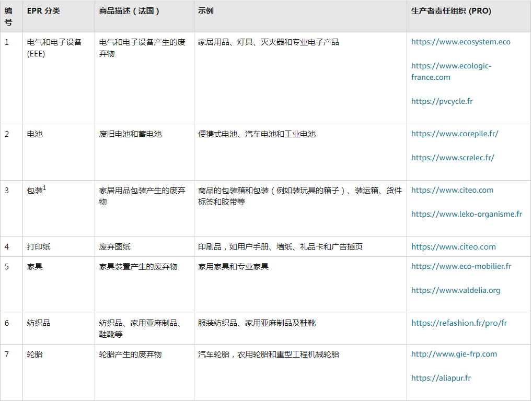This screenshot has width=532, height=402.
Task: Open the citeo.com link in the packaging row
Action: click(452, 190)
